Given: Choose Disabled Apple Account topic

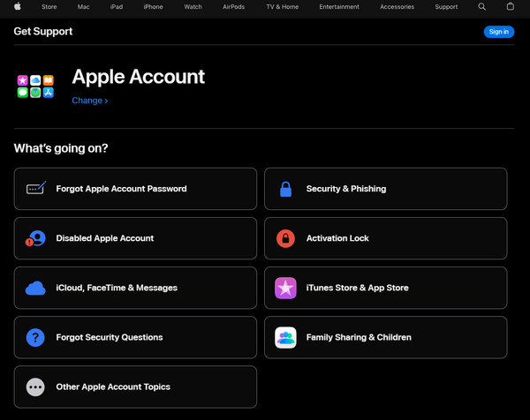Looking at the screenshot, I should point(135,238).
